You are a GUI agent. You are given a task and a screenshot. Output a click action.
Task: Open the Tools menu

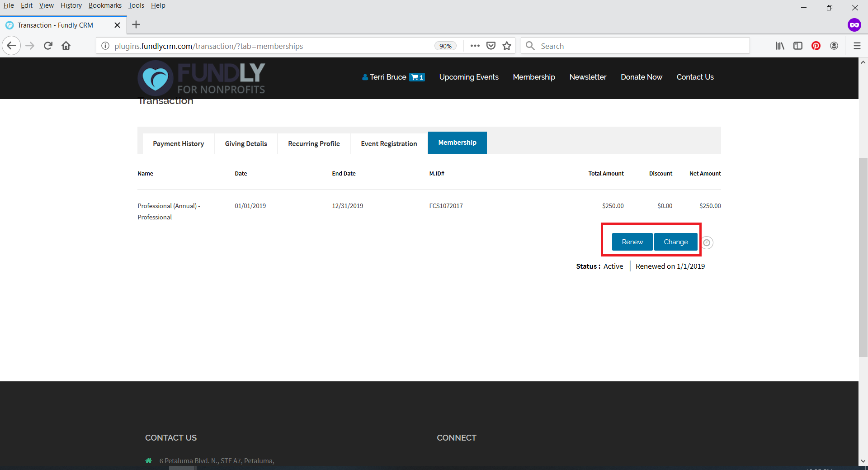click(x=136, y=5)
